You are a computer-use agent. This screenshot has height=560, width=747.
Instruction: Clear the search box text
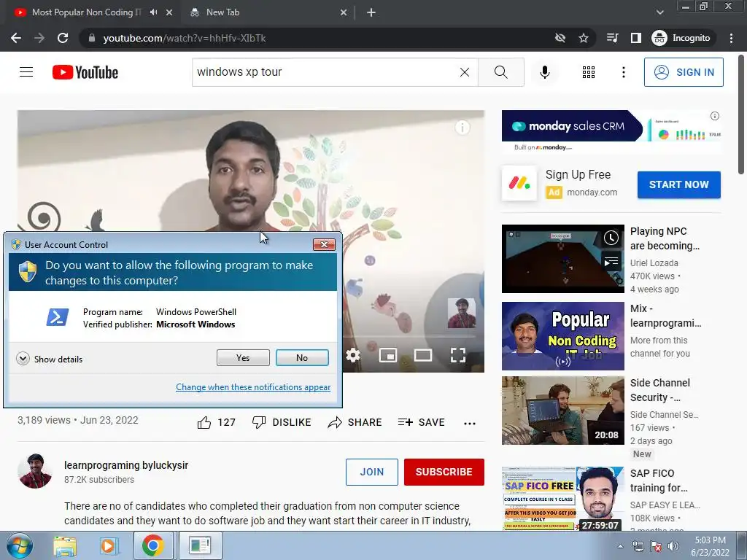pos(465,72)
